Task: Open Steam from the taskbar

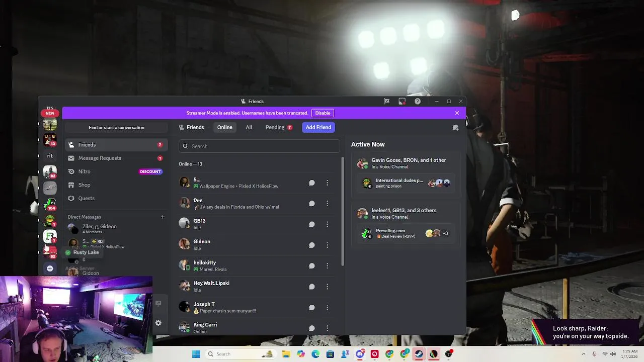Action: (x=419, y=354)
